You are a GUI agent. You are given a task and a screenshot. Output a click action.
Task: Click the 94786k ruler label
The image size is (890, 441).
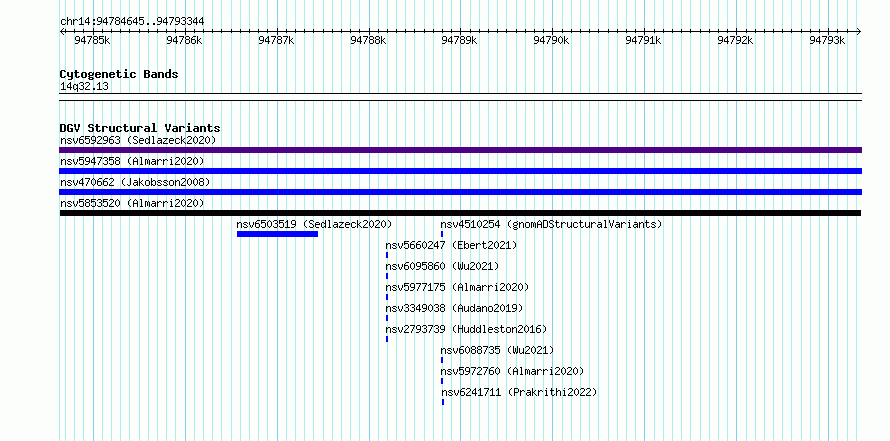184,40
